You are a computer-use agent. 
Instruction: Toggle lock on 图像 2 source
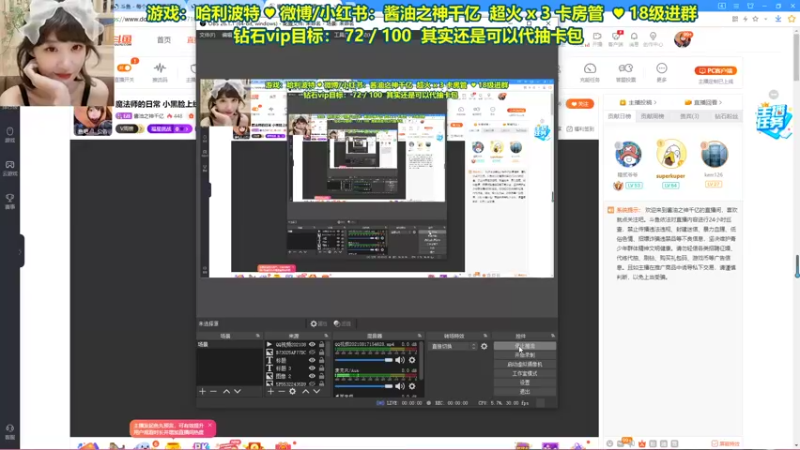321,376
